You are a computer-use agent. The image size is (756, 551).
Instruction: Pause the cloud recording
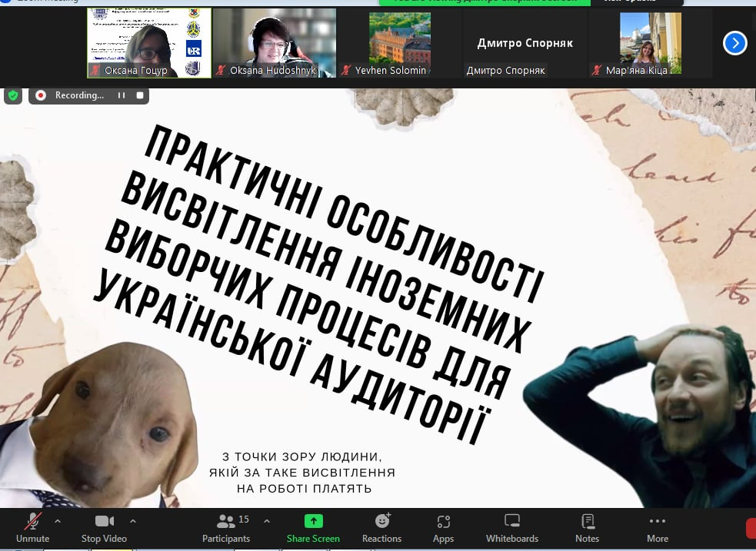tap(123, 95)
